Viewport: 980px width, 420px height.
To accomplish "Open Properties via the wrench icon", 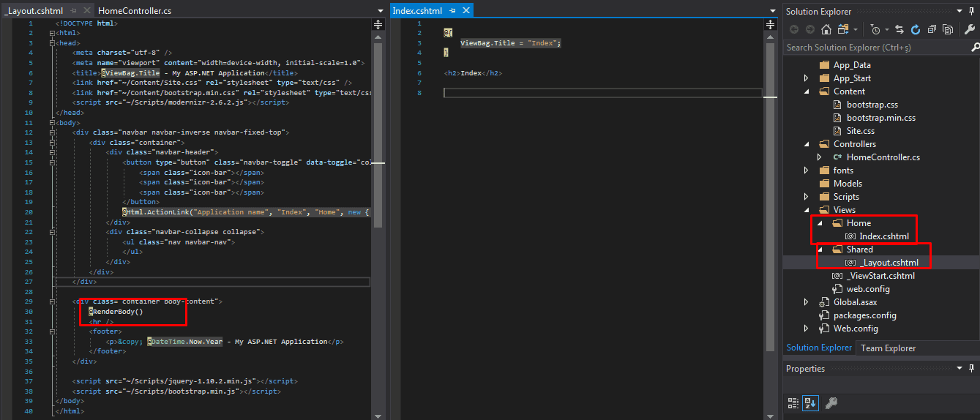I will pyautogui.click(x=971, y=29).
